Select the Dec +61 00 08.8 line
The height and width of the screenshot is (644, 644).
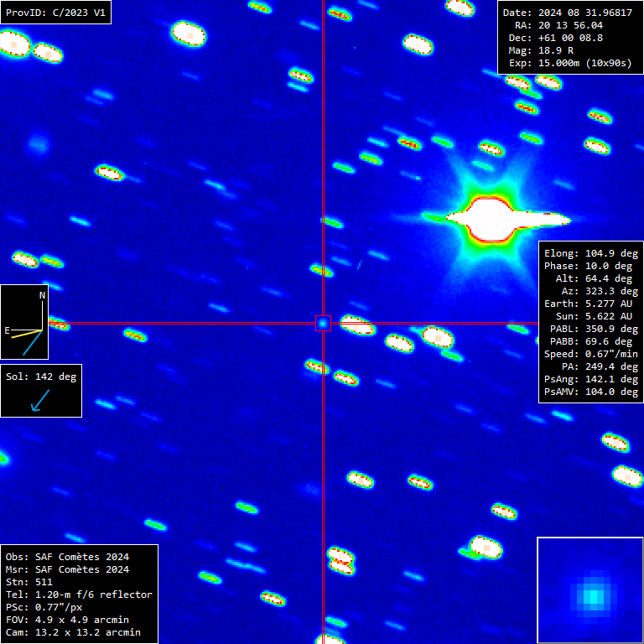(556, 39)
